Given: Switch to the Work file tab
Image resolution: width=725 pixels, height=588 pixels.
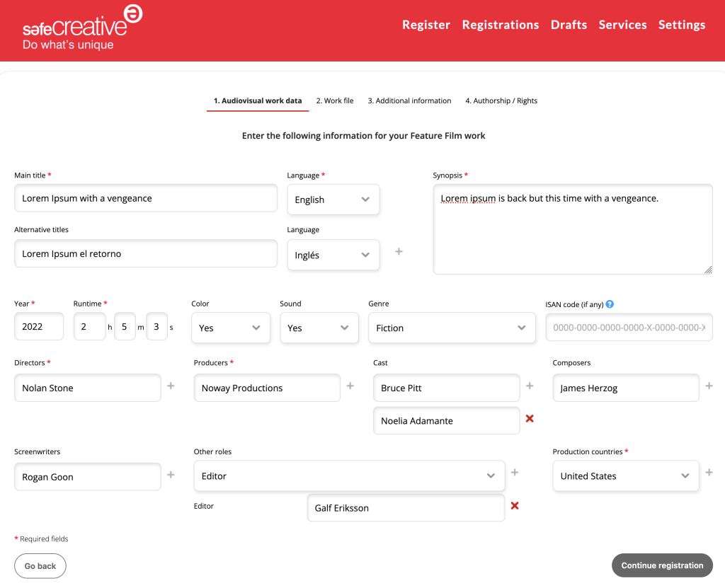Looking at the screenshot, I should [334, 100].
